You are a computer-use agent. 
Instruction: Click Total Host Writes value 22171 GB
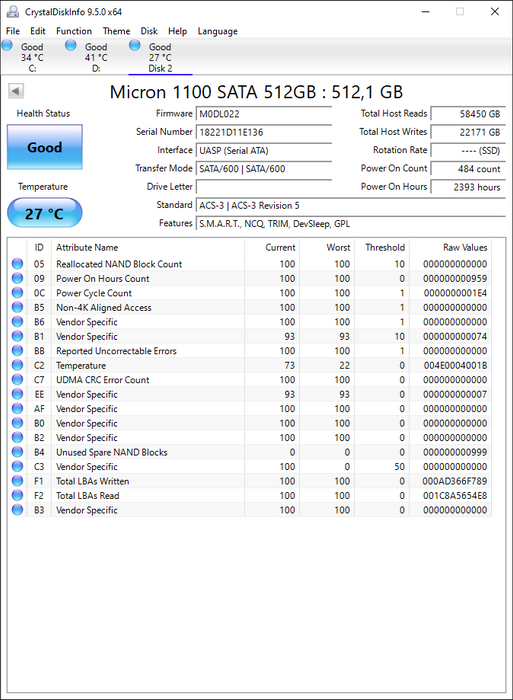click(468, 132)
